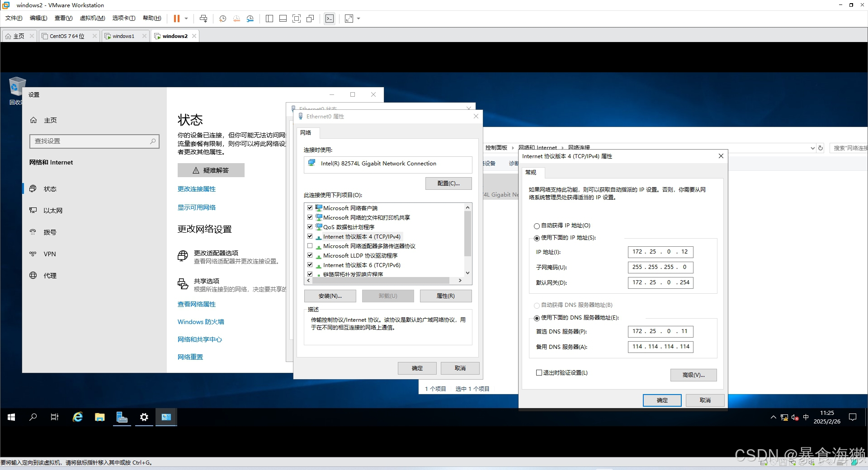Open the notification center icon
This screenshot has height=470, width=868.
pyautogui.click(x=853, y=417)
